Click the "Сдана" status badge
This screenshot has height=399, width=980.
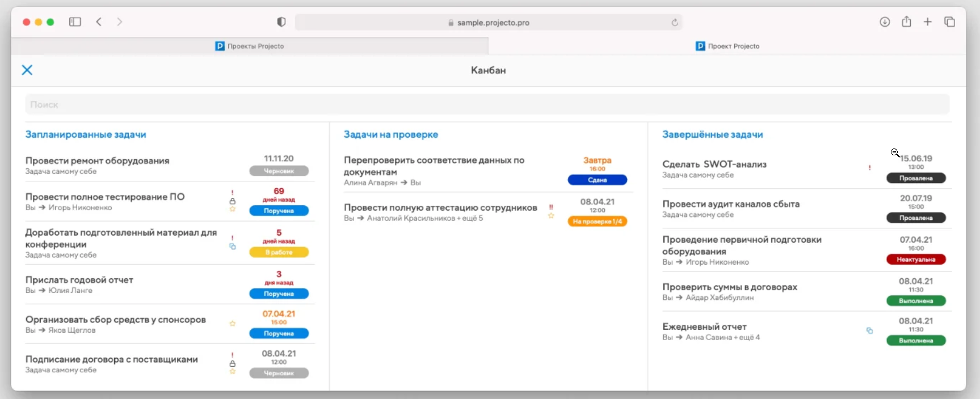[x=597, y=180]
